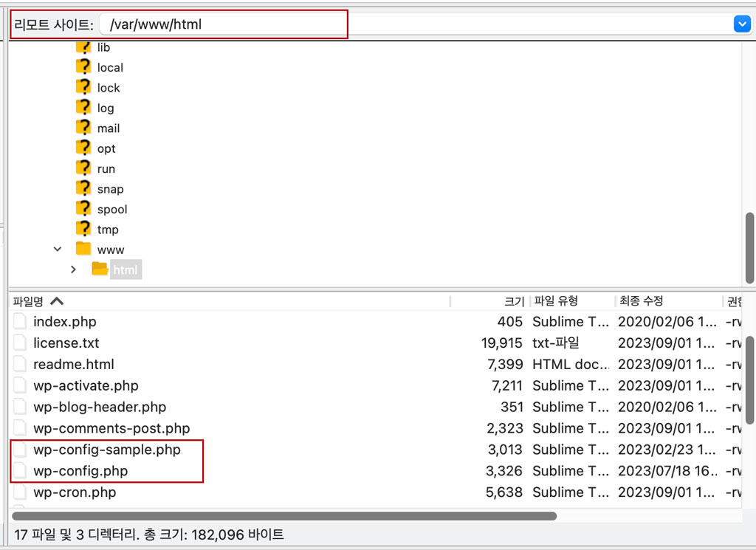Click the file list vertical scrollbar
Screen dimensions: 756x550
pyautogui.click(x=750, y=380)
